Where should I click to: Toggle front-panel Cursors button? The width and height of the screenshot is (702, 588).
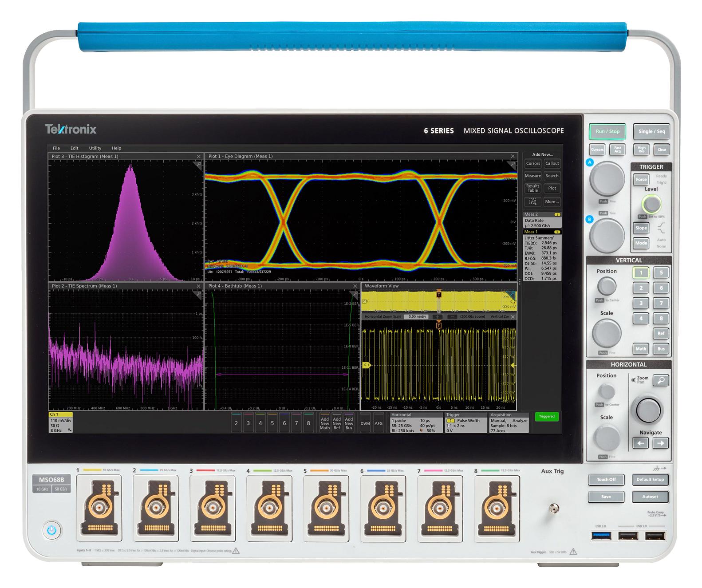tap(597, 150)
